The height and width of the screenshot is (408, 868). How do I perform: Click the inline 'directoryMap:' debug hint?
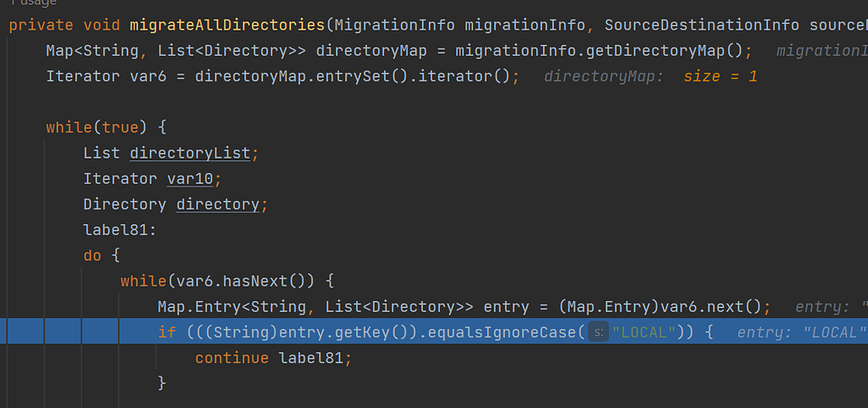pos(604,76)
